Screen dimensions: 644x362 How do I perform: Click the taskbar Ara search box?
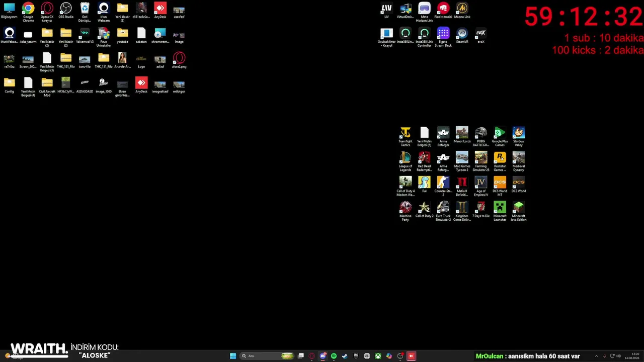(x=268, y=356)
